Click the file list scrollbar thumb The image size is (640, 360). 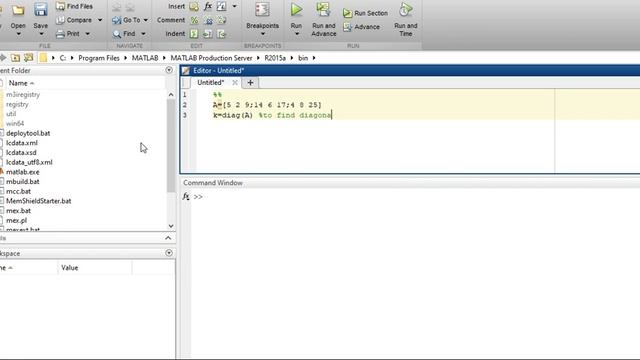171,145
